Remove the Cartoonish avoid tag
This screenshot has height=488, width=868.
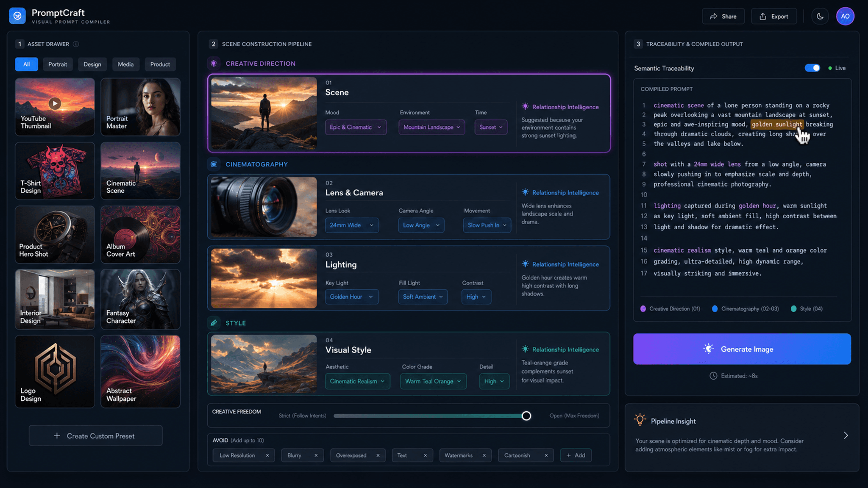pos(546,455)
